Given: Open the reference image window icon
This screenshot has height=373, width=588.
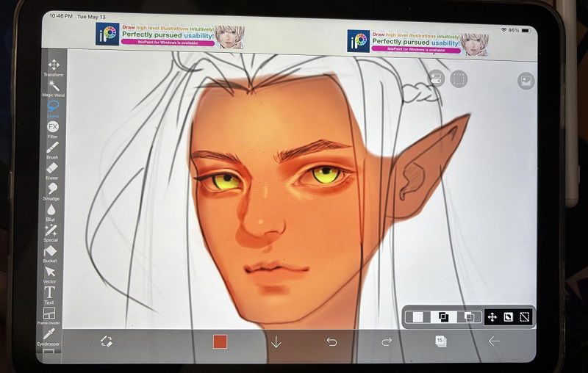Looking at the screenshot, I should 526,81.
